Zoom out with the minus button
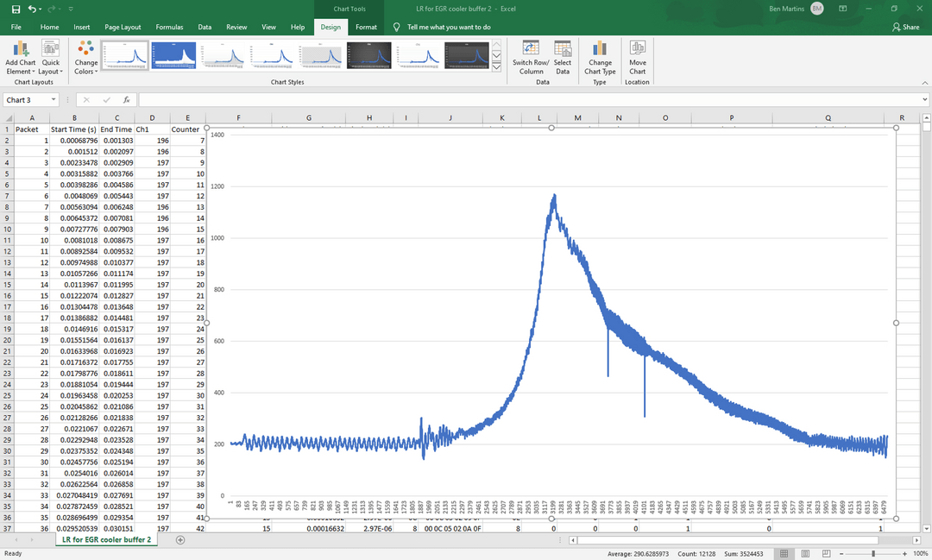932x560 pixels. point(841,553)
